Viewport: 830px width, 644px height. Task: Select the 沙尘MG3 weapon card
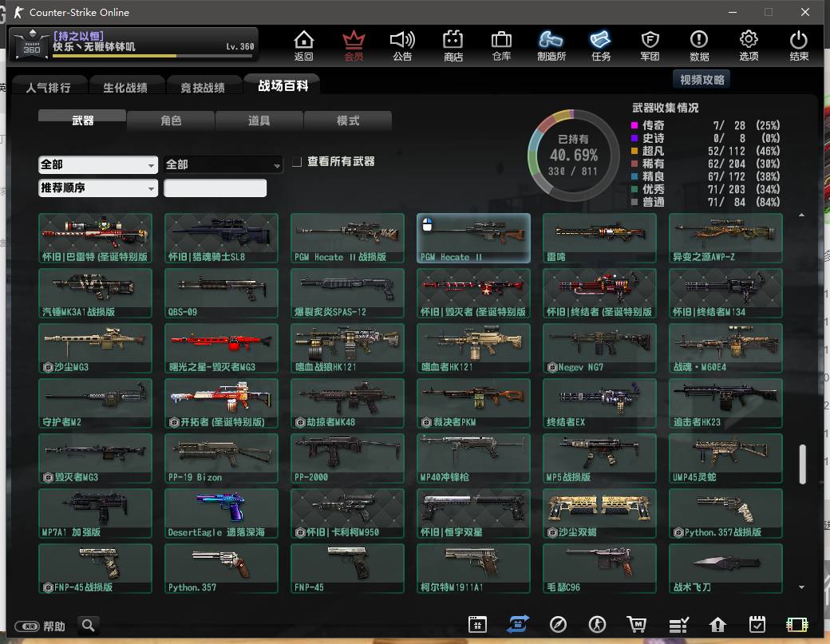click(95, 348)
